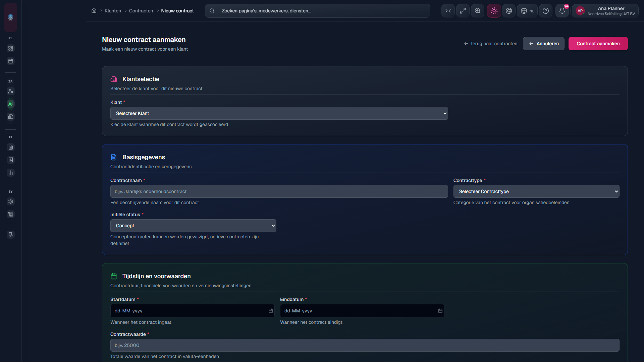The height and width of the screenshot is (362, 644).
Task: Click the Nieuw contract aanmaken page title
Action: point(144,40)
